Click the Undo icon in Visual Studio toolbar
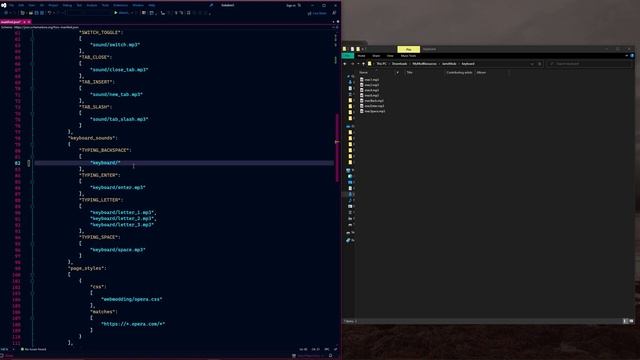The width and height of the screenshot is (640, 360). tap(49, 13)
